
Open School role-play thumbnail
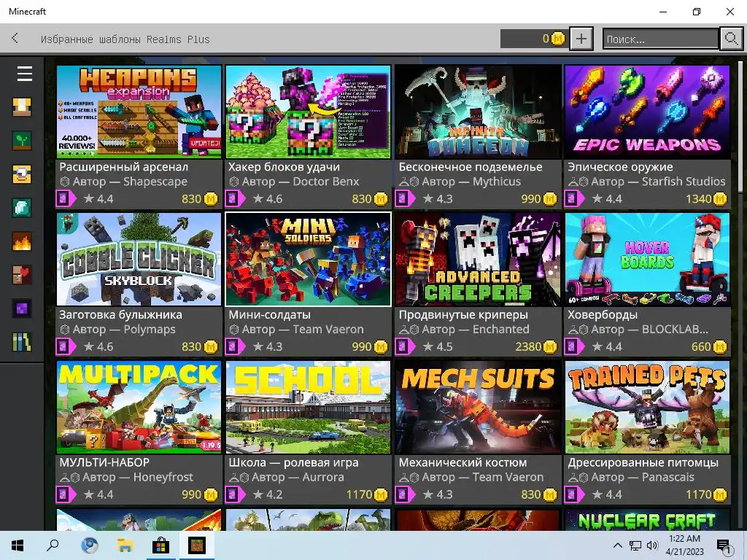click(x=309, y=407)
